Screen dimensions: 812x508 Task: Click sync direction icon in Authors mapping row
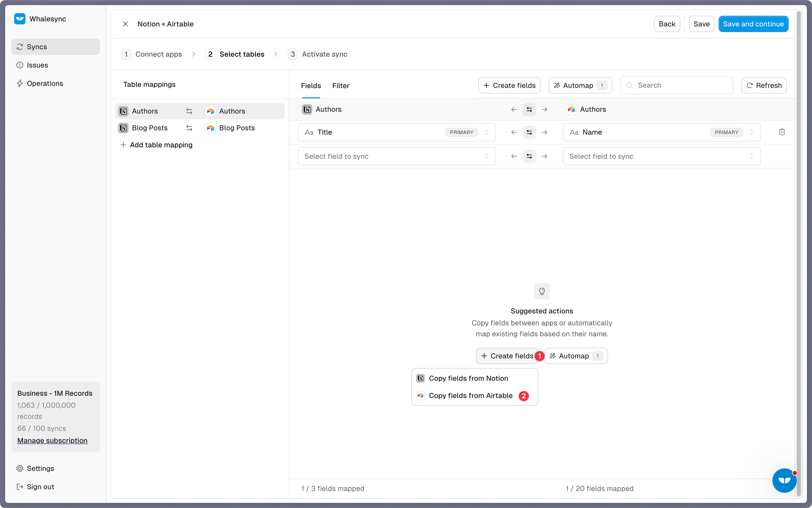click(189, 111)
